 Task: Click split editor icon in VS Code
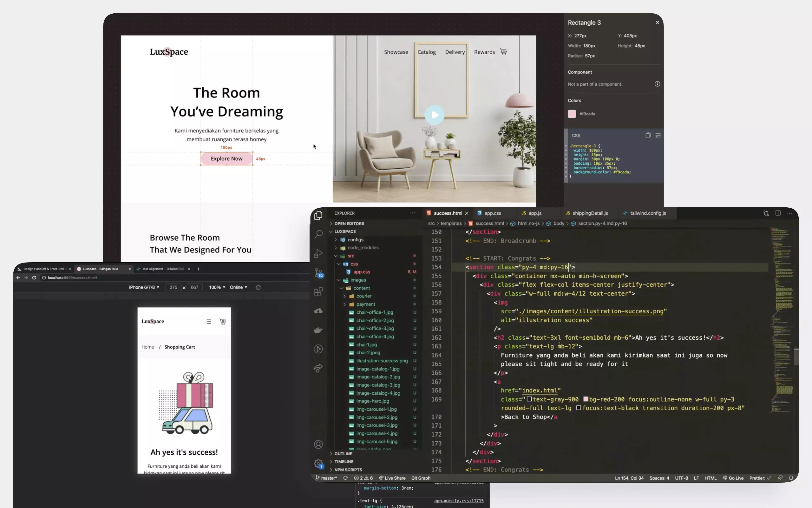pos(778,213)
